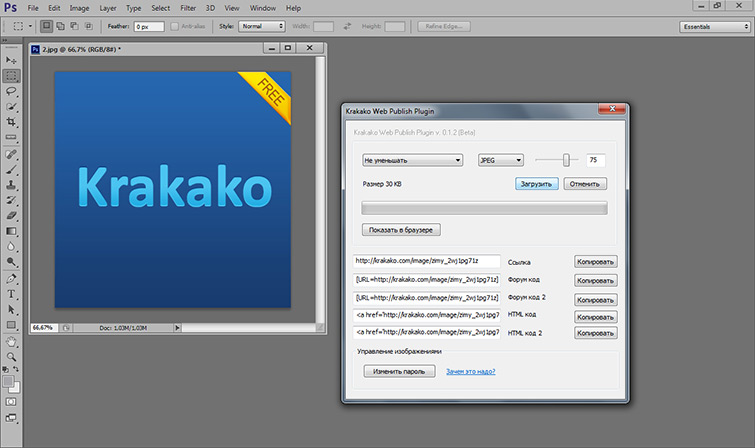
Task: Copy the Ссылка link URL
Action: 596,262
